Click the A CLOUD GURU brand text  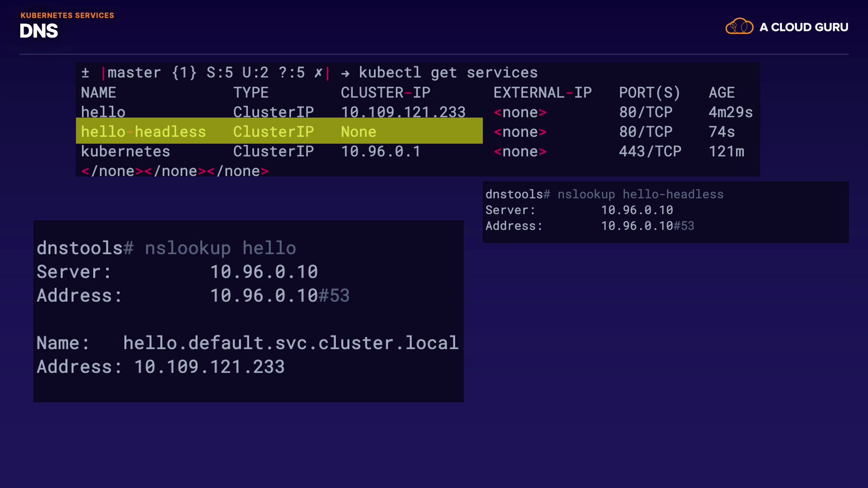[x=803, y=28]
